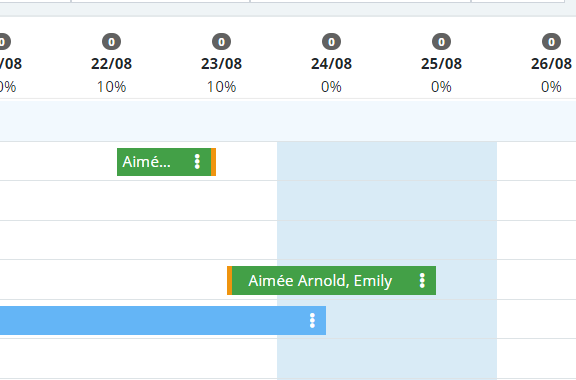
Task: Click the 0 count badge above 23/08
Action: click(222, 42)
